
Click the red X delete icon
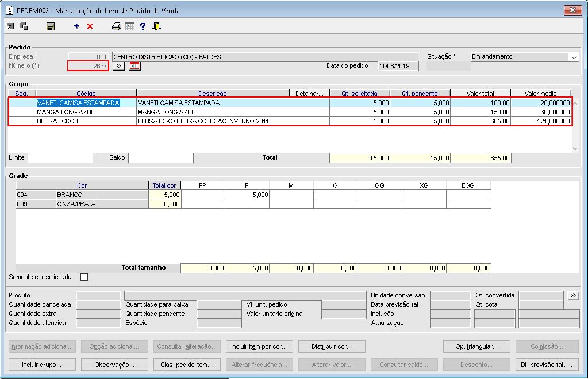pos(90,26)
